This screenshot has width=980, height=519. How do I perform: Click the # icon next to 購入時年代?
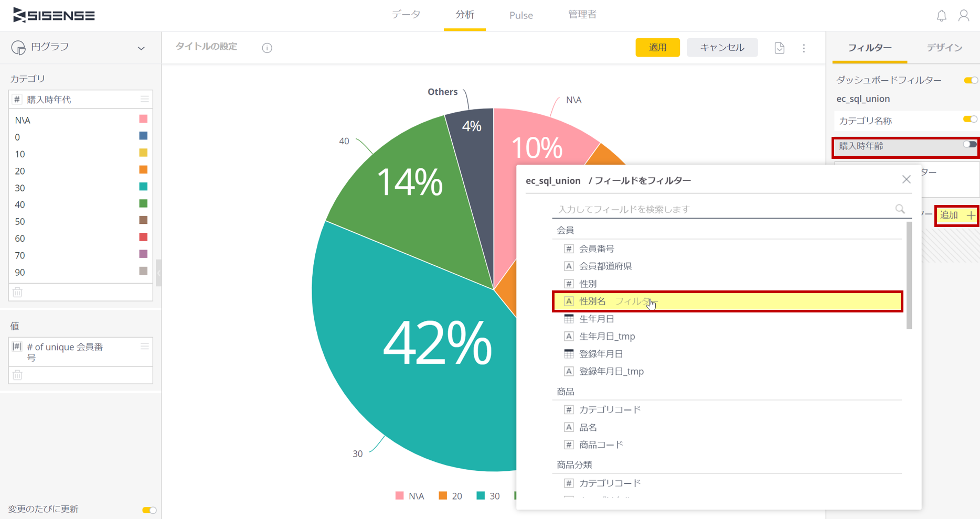(x=17, y=99)
